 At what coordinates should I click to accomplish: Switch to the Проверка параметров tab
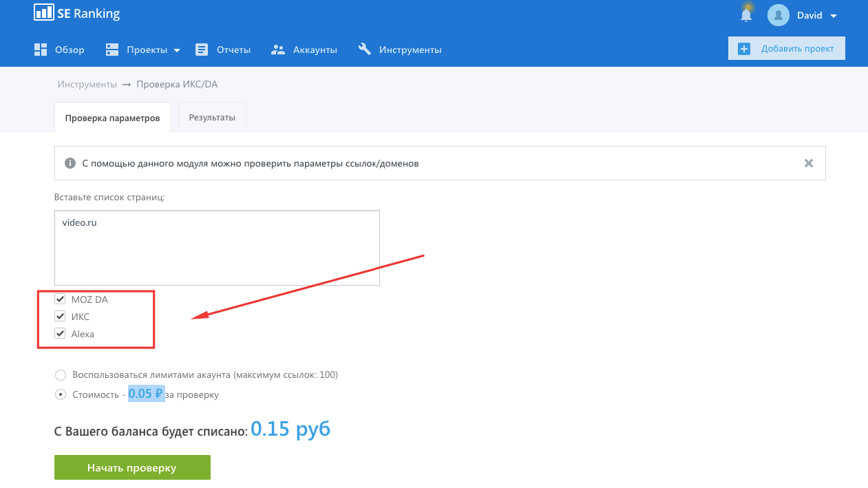[x=113, y=118]
